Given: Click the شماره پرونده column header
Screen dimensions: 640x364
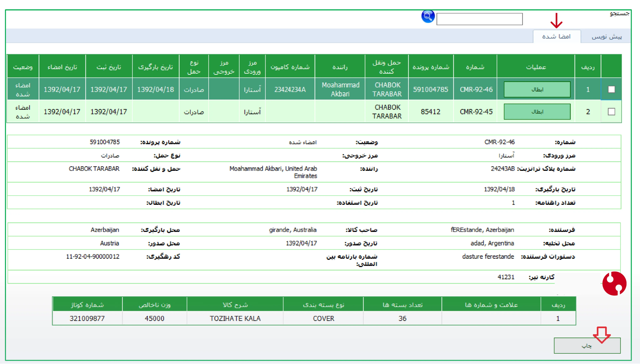Looking at the screenshot, I should [431, 67].
